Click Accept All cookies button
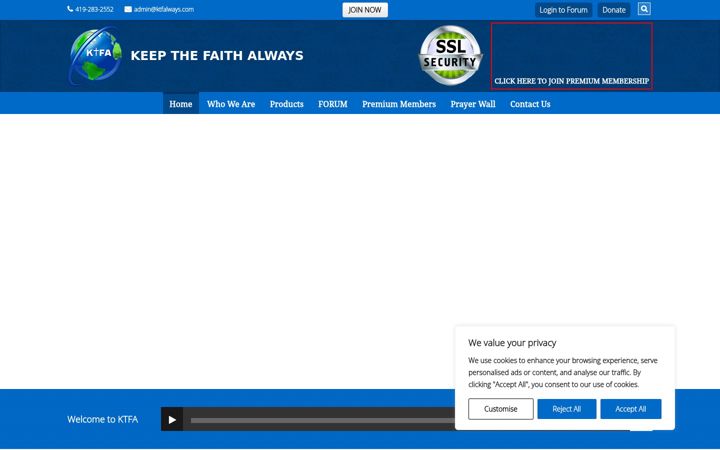The image size is (720, 450). click(630, 409)
